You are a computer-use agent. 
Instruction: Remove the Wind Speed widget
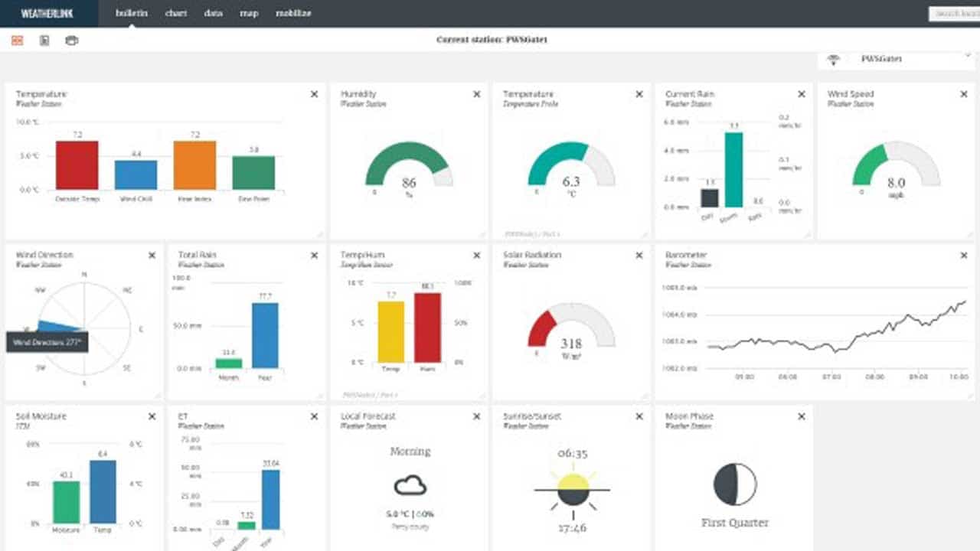click(964, 94)
